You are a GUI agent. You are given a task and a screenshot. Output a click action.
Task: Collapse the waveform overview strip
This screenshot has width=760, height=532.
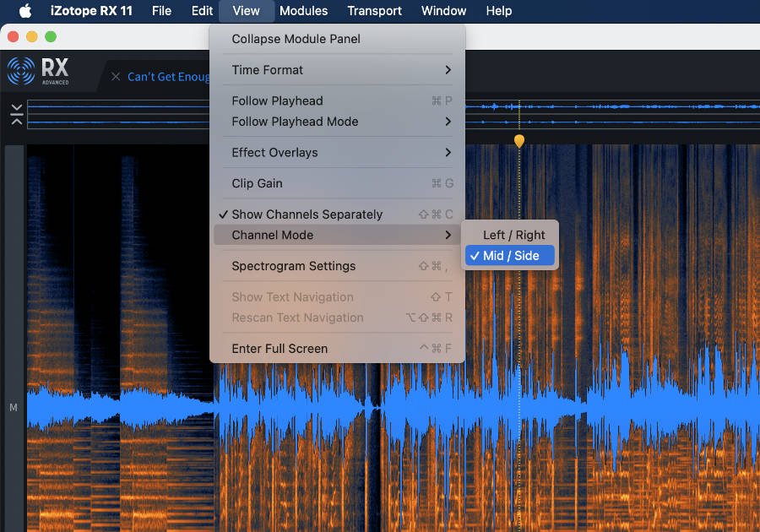coord(17,114)
